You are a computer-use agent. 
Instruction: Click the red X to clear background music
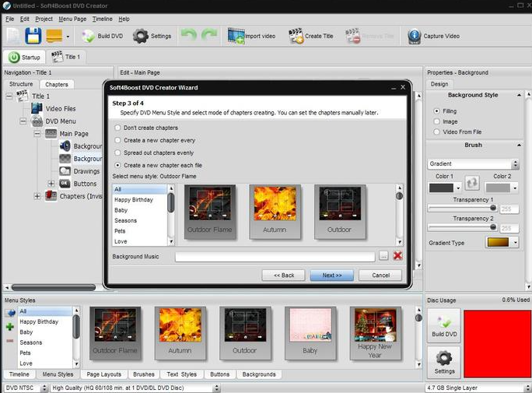coord(397,255)
